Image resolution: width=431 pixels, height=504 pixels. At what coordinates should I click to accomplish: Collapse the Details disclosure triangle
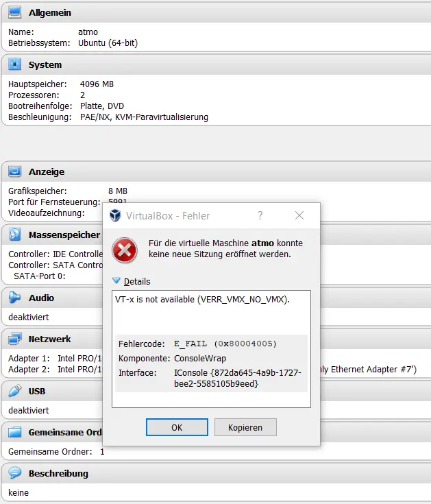point(116,280)
